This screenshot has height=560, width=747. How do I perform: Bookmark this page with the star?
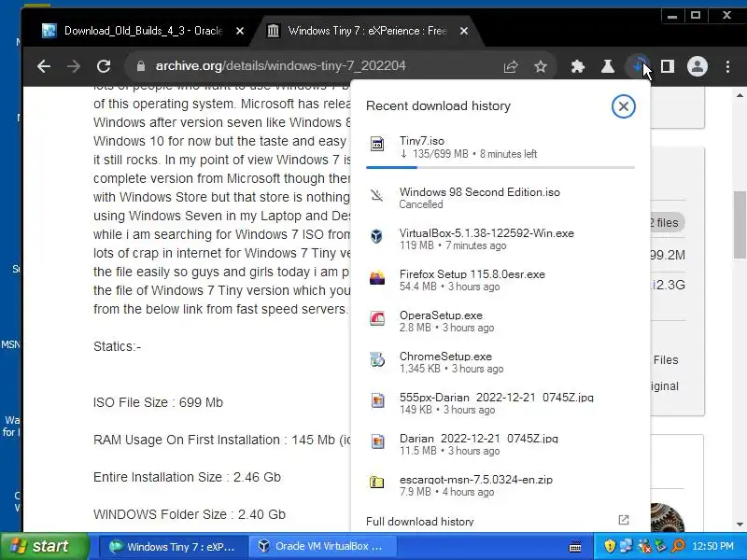541,66
